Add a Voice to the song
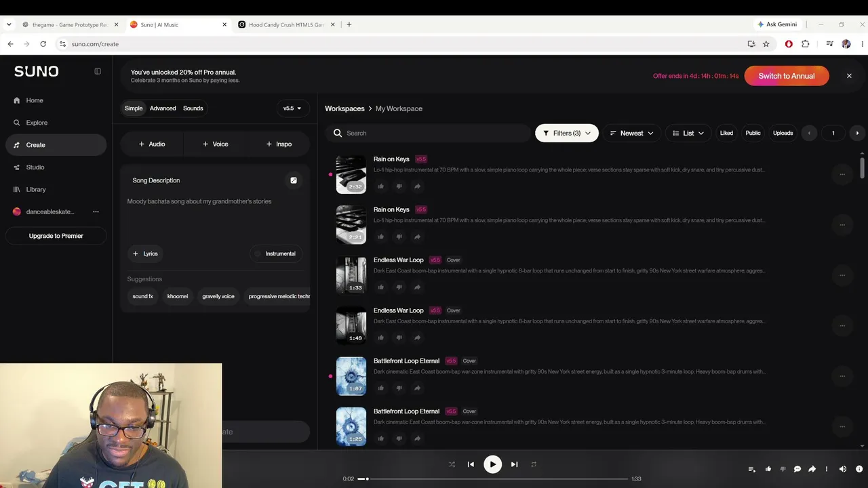The image size is (868, 488). tap(216, 144)
